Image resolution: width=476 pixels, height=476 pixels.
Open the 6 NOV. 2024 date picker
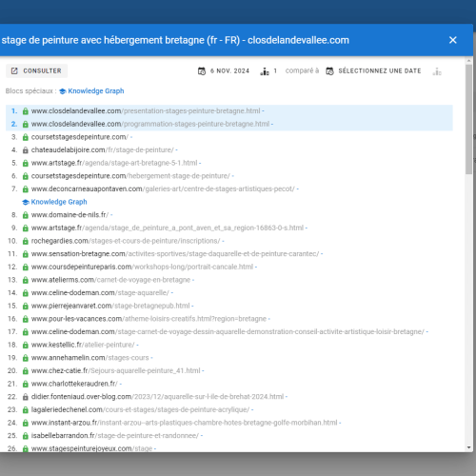[224, 70]
